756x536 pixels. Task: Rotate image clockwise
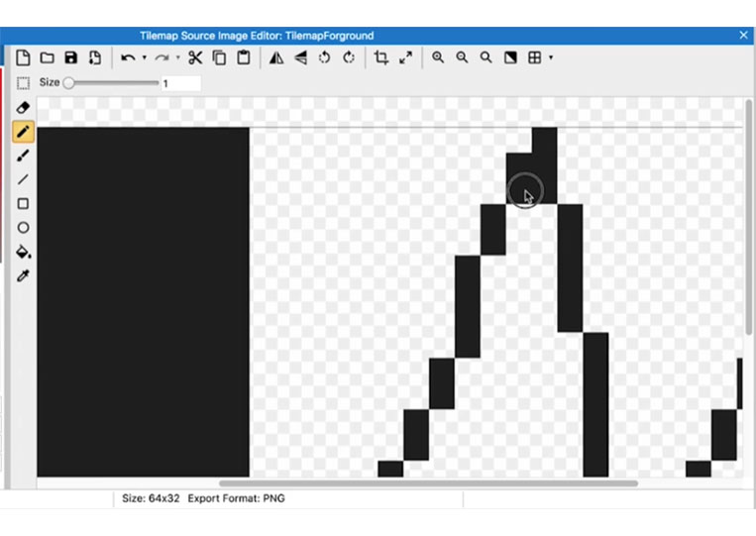click(349, 57)
